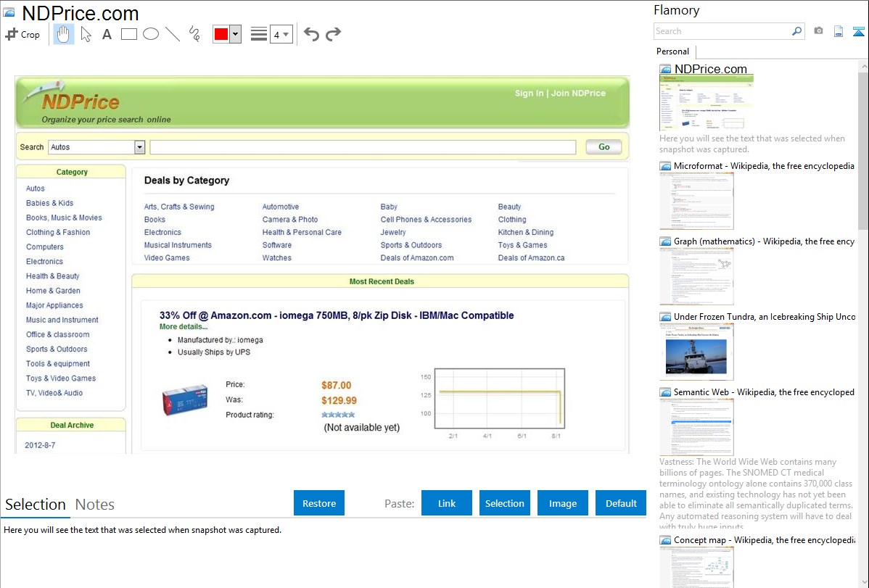Click the NDPrice.com title in snapshot list

coord(710,69)
